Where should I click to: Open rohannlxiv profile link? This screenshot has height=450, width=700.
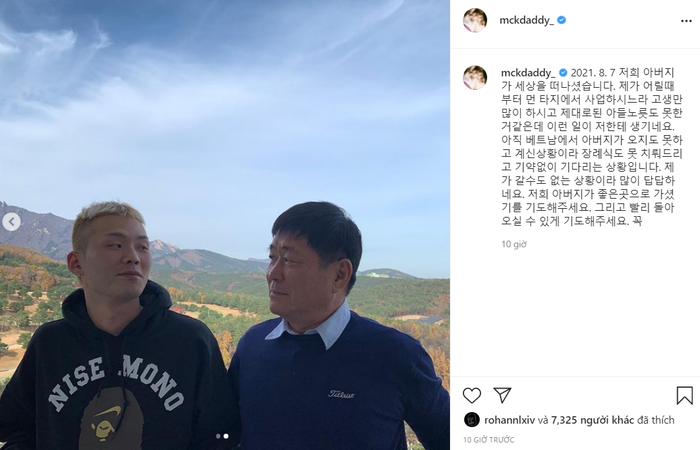[x=509, y=420]
